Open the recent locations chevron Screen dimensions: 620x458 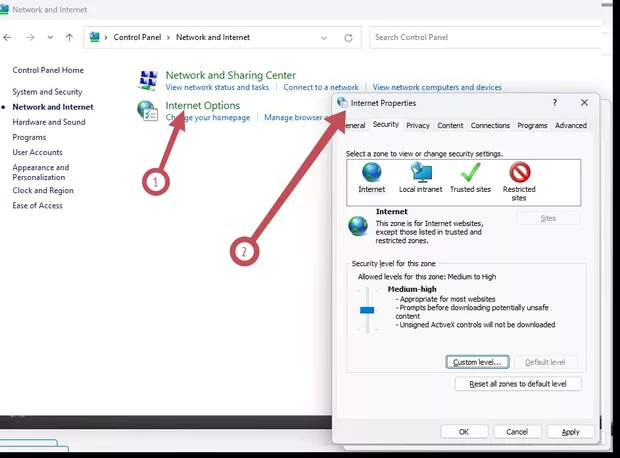click(50, 38)
